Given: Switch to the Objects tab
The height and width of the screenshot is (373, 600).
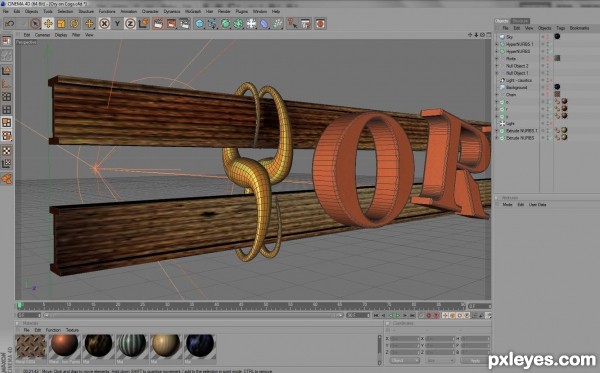Looking at the screenshot, I should click(502, 21).
